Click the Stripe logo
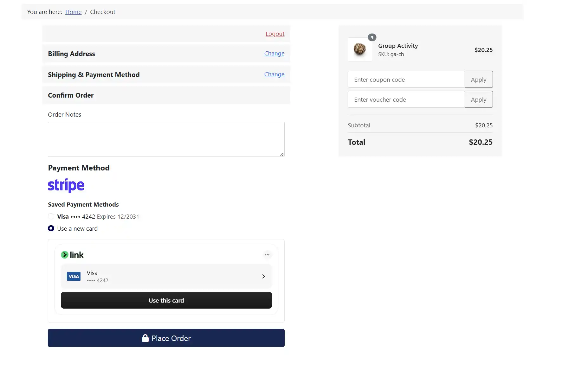 66,185
